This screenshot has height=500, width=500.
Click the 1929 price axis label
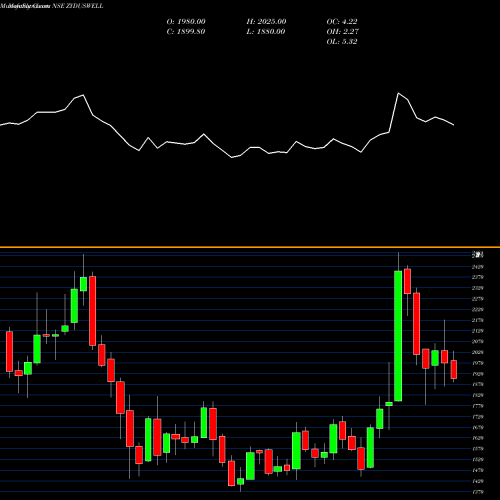tap(478, 374)
